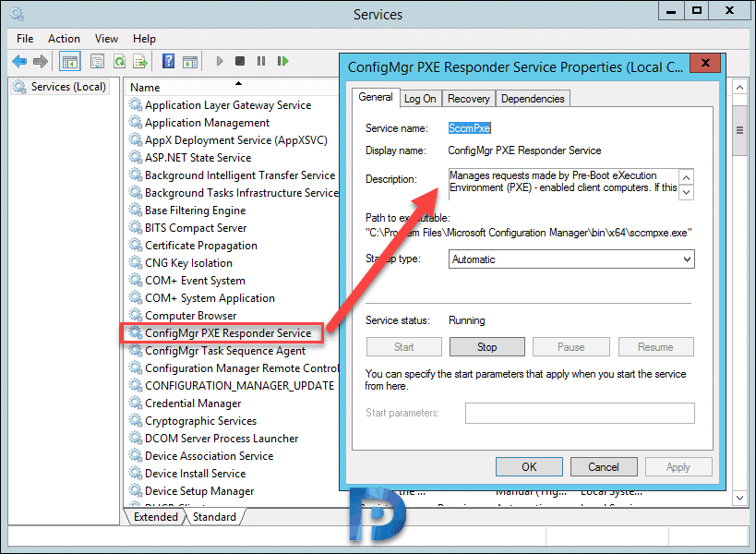Screen dimensions: 756x554
Task: Select the General tab
Action: tap(376, 97)
